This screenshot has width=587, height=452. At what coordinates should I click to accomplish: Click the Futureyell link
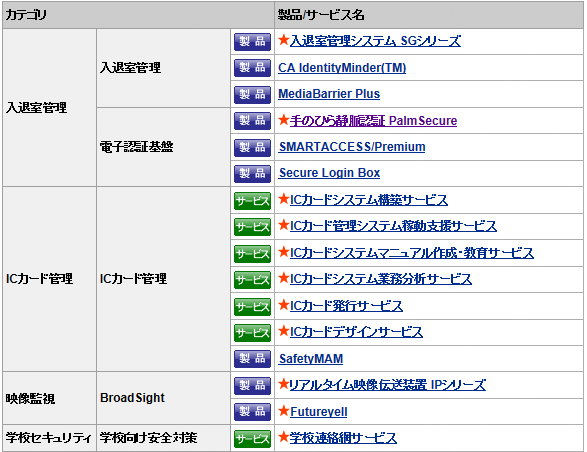[319, 412]
